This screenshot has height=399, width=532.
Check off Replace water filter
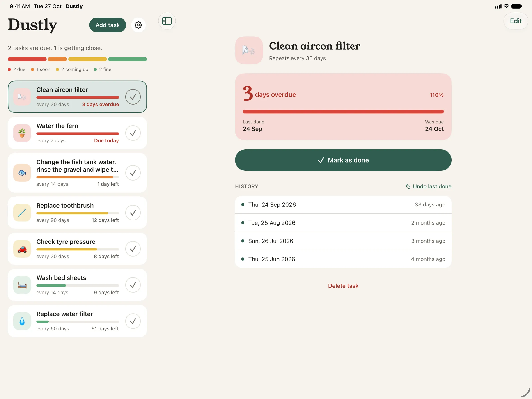(133, 321)
